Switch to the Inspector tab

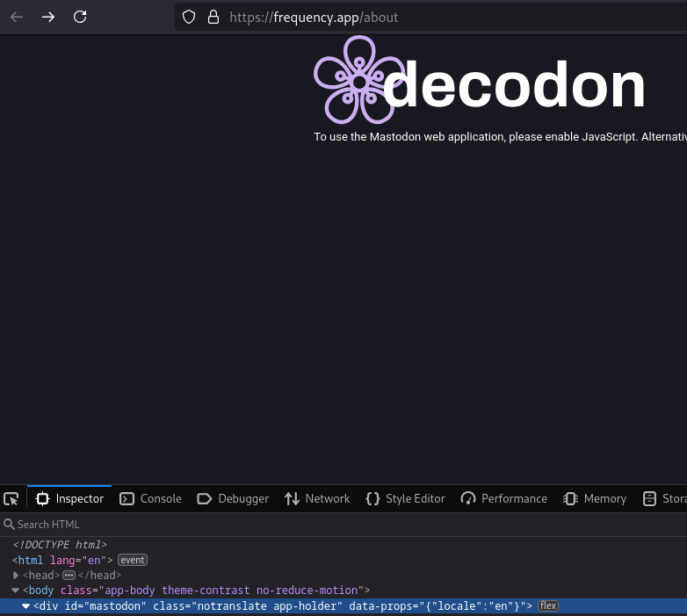point(69,498)
